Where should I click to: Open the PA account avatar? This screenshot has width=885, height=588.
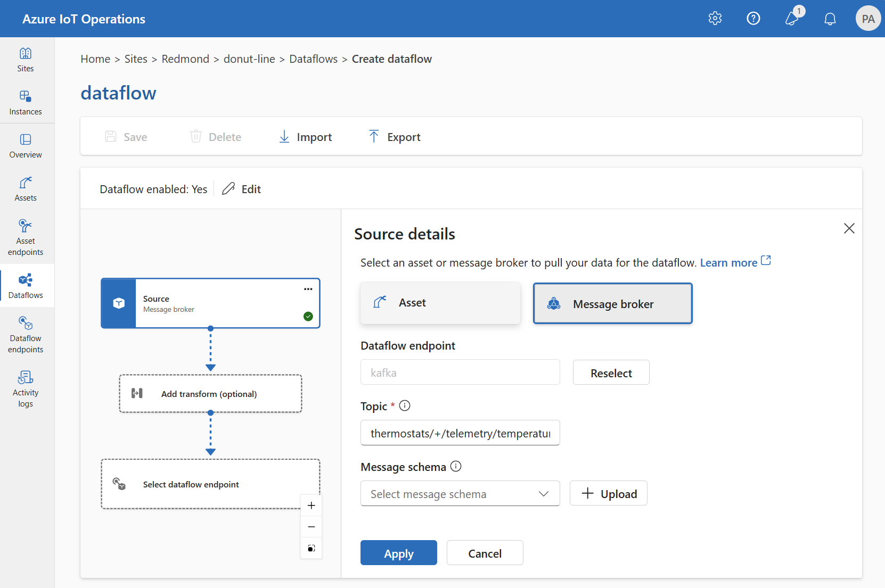[x=868, y=19]
